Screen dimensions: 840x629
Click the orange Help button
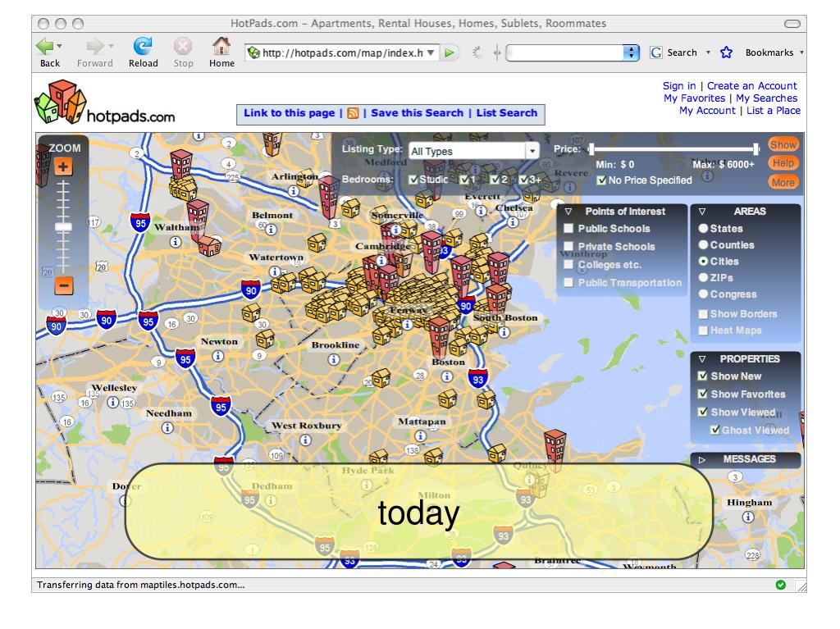pos(783,163)
